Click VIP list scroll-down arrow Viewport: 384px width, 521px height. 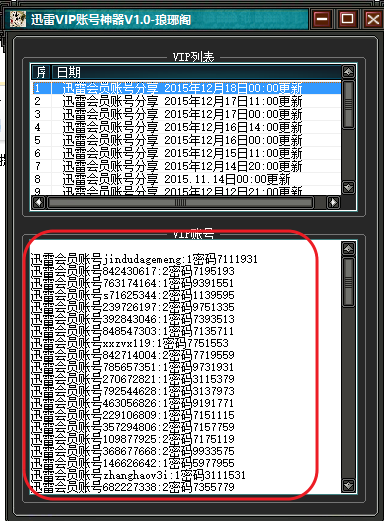[x=348, y=187]
